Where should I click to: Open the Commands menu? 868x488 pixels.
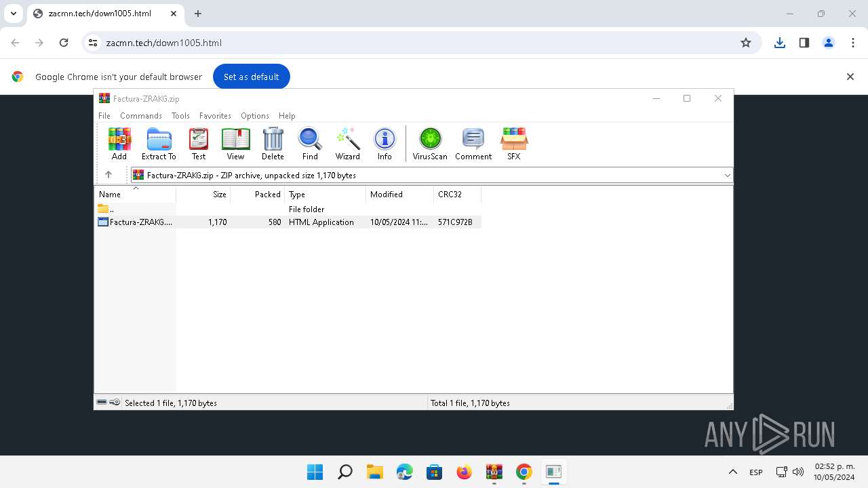141,116
